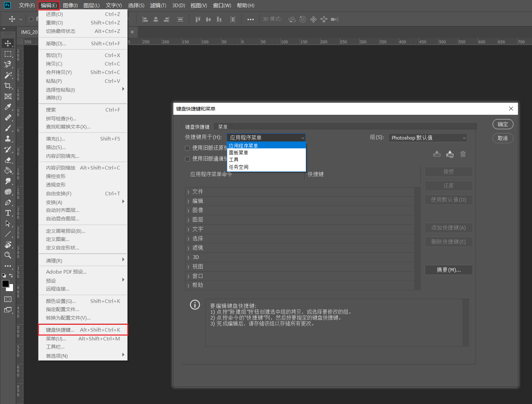Click the delete shortcut set trash icon
The height and width of the screenshot is (404, 532).
(463, 154)
